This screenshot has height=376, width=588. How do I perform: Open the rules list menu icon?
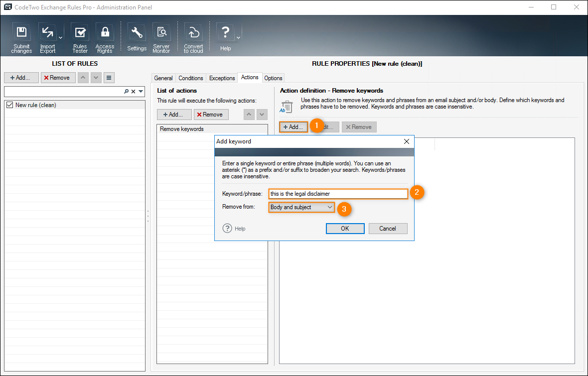[x=109, y=78]
